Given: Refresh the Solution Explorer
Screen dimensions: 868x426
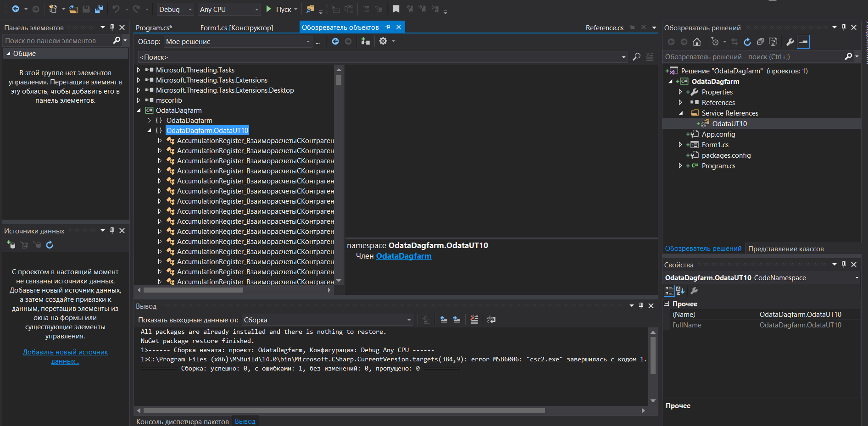Looking at the screenshot, I should 747,42.
